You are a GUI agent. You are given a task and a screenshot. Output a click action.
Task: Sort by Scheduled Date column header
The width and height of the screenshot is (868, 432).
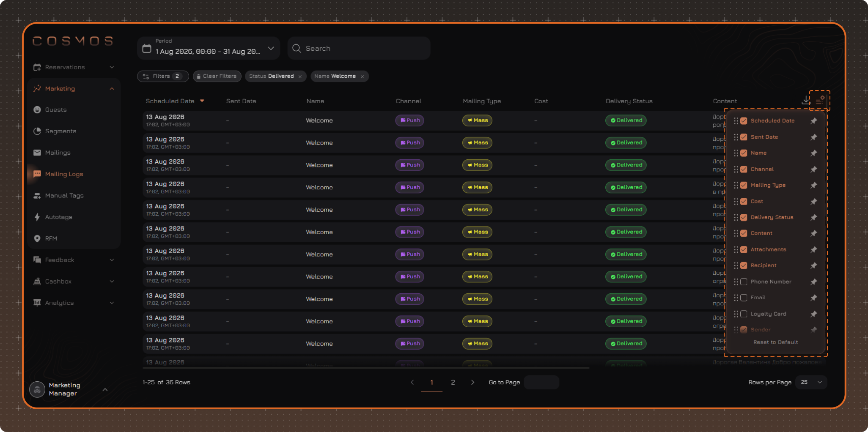pyautogui.click(x=175, y=101)
